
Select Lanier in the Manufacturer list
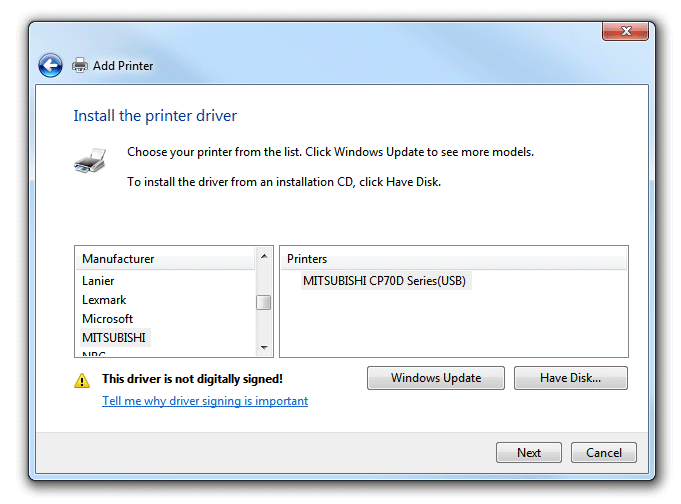pos(98,281)
